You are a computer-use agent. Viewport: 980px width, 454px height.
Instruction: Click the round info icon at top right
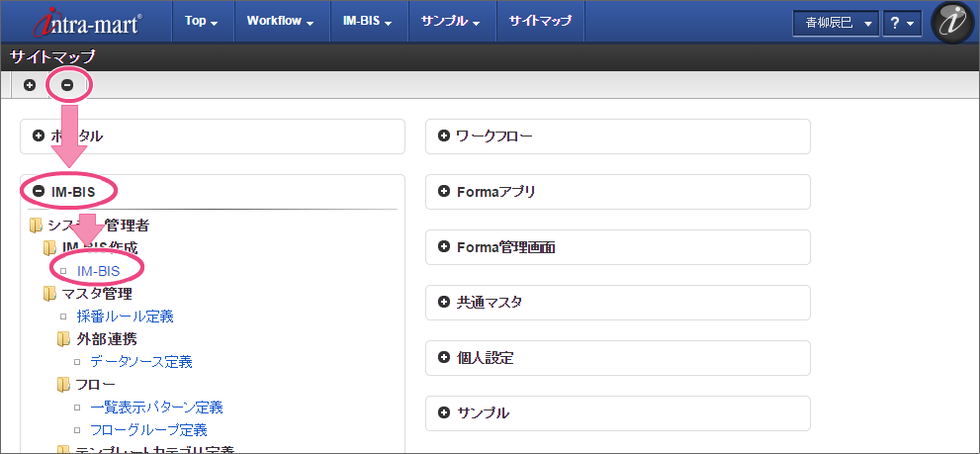click(952, 23)
